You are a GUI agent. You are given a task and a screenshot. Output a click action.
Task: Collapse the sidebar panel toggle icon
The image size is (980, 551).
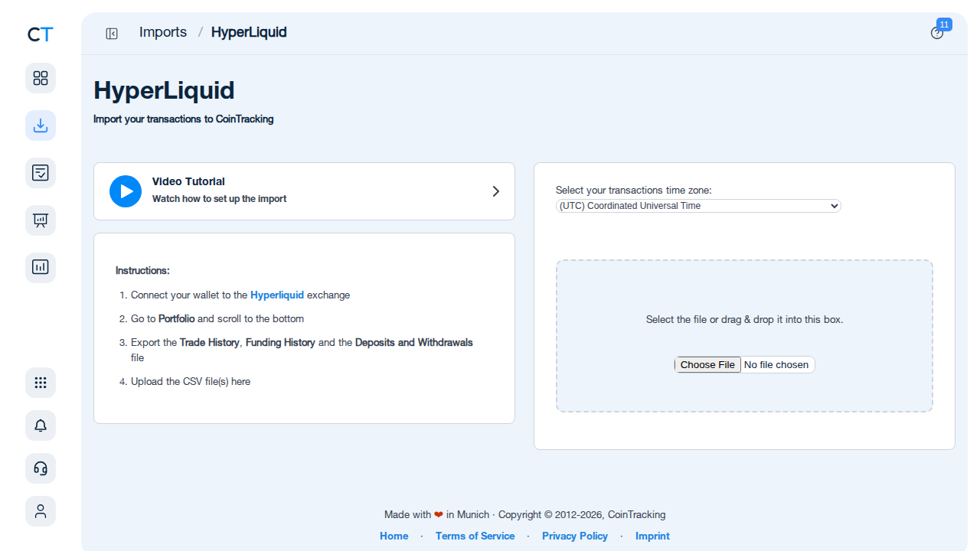coord(112,34)
